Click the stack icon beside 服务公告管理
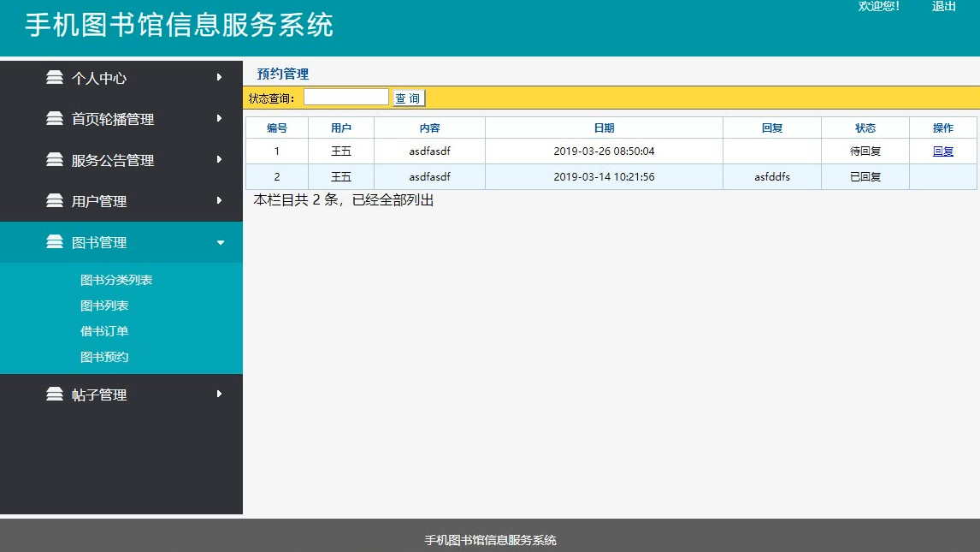This screenshot has width=980, height=552. [55, 160]
